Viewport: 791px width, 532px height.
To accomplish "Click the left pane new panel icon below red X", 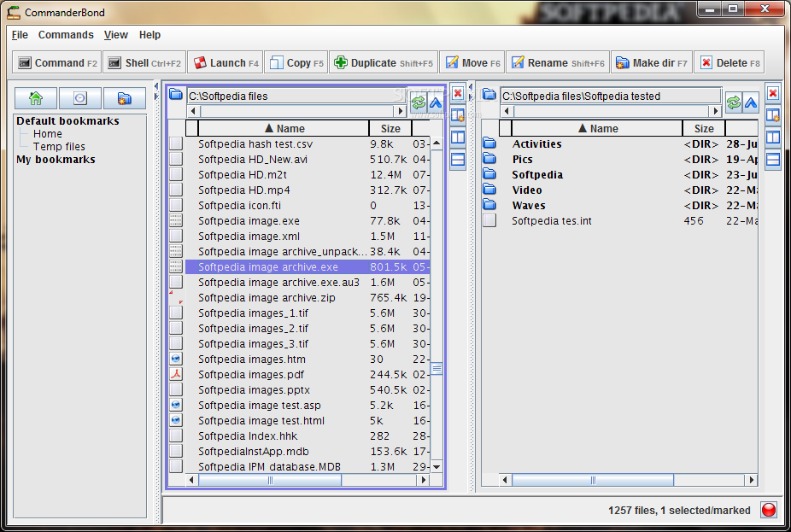I will tap(458, 115).
